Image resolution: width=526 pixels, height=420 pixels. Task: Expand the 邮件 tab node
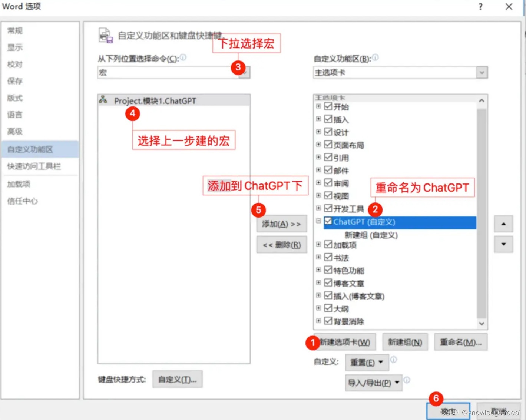(318, 170)
